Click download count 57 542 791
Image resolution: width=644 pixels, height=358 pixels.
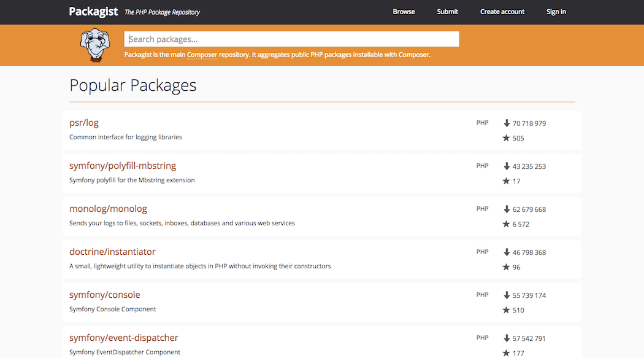(x=529, y=339)
